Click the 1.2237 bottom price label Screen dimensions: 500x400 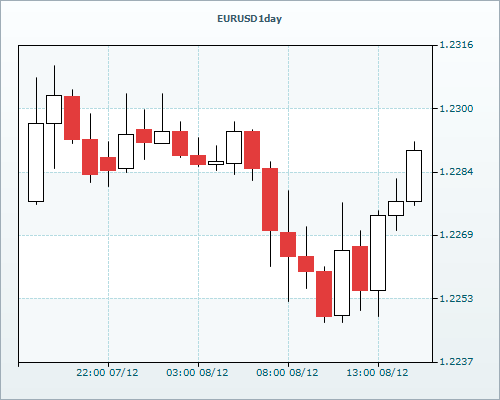pos(456,361)
